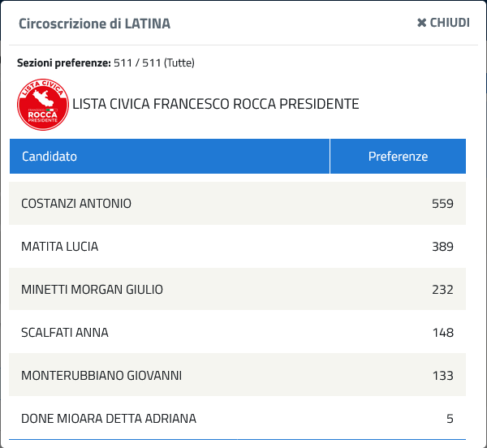The image size is (487, 448).
Task: Select the DONE MIOARA DETTA ADRIANA row
Action: click(237, 418)
